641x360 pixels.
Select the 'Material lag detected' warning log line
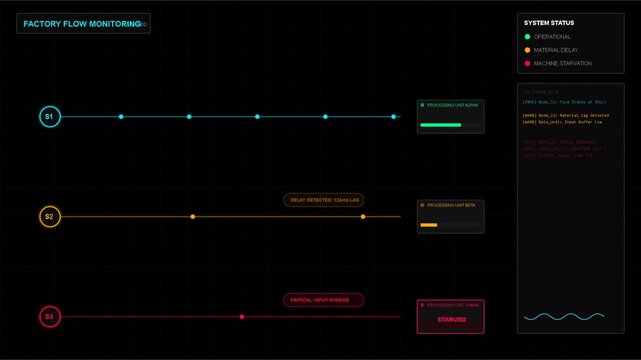[565, 115]
